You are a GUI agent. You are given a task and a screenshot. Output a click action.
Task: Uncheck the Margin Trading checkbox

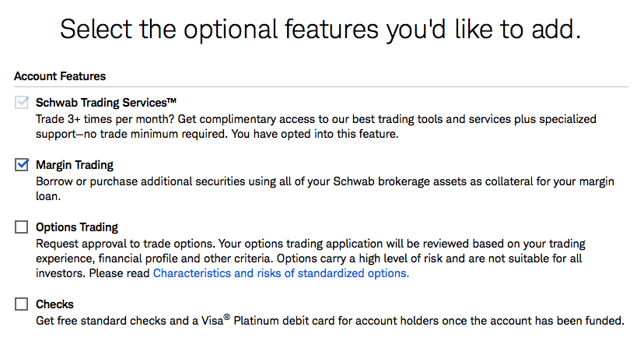coord(21,165)
